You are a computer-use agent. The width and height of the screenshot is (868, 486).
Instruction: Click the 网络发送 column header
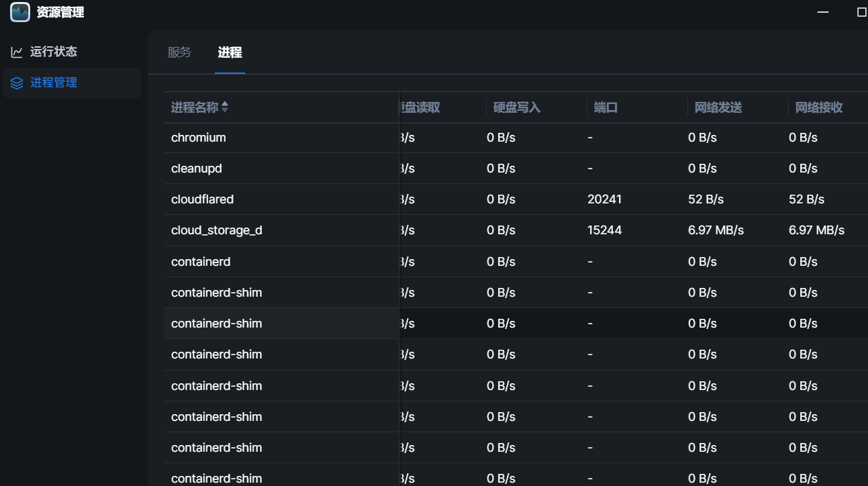point(718,107)
